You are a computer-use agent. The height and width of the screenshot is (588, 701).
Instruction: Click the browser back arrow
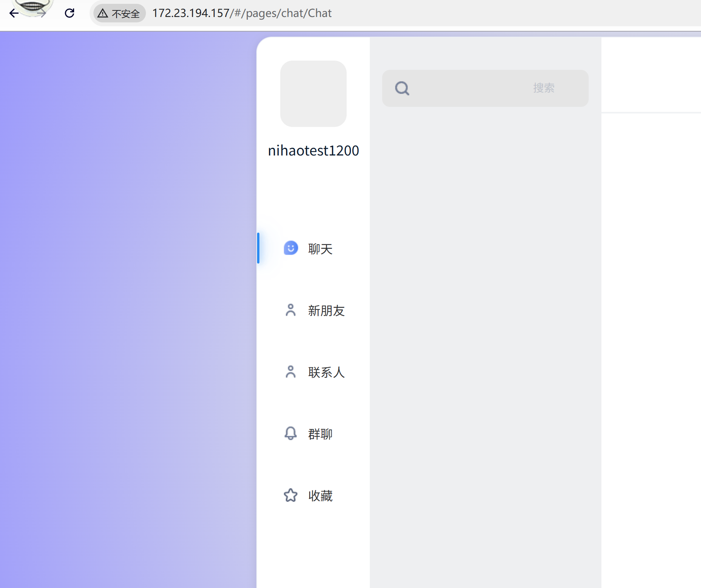click(14, 13)
